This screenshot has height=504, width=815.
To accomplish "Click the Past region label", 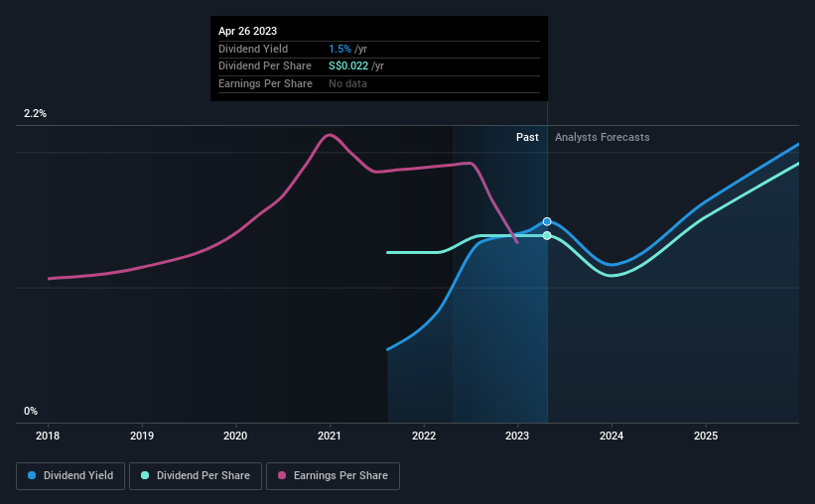I will 527,137.
